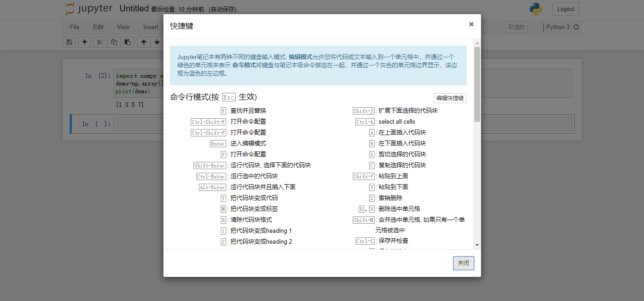Open the View menu
Viewport: 644px width, 301px height.
pyautogui.click(x=123, y=27)
